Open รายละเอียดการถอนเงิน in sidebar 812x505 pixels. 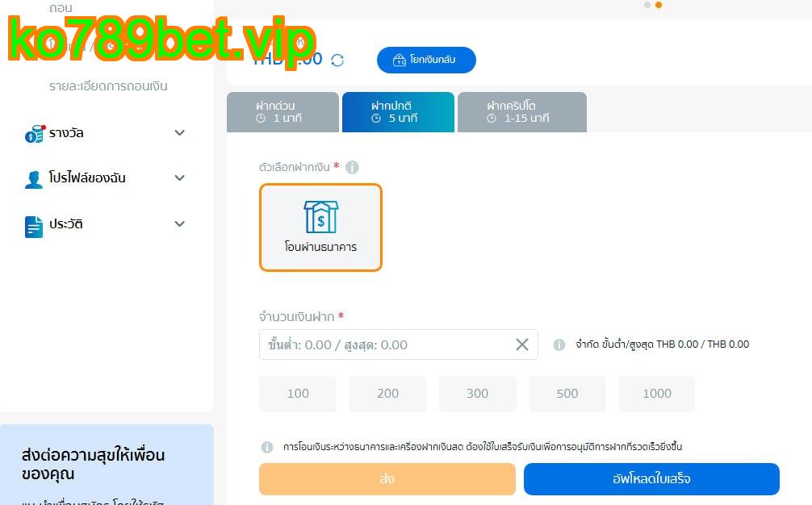[x=108, y=86]
